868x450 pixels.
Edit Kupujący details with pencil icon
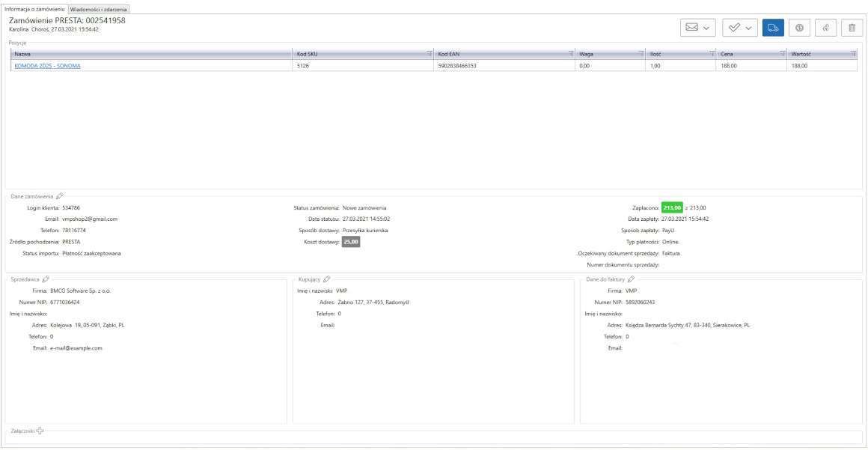tap(326, 279)
